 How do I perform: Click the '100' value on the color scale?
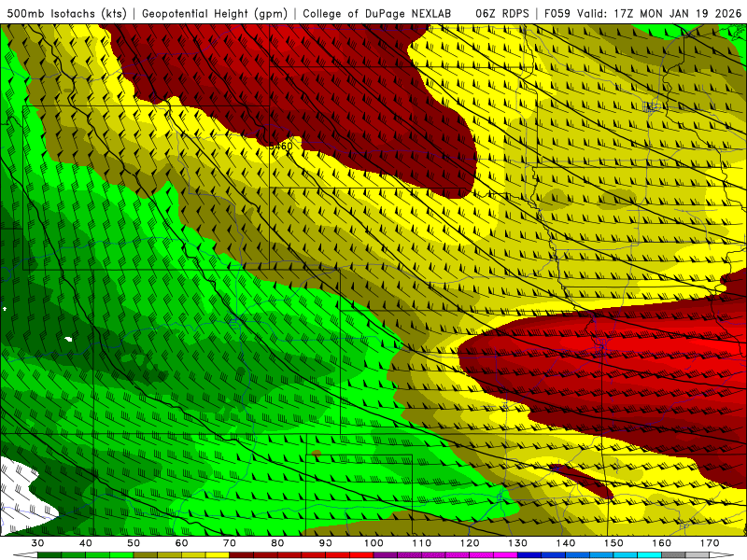[x=373, y=543]
